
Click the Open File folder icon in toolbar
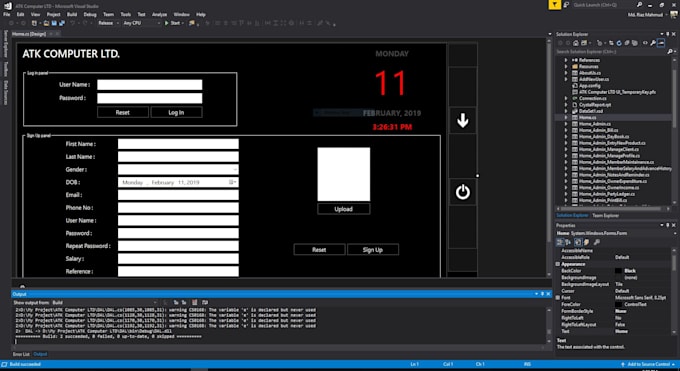point(46,23)
